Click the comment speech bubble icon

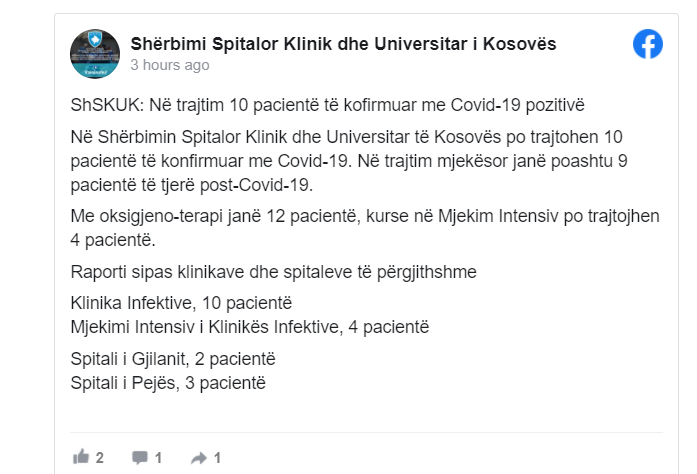[x=140, y=458]
